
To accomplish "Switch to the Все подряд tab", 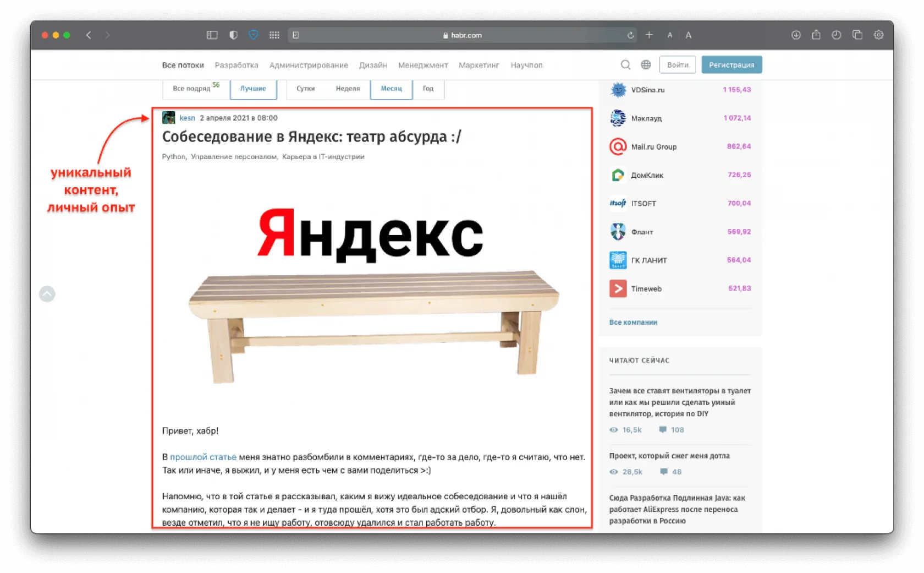I will 196,88.
